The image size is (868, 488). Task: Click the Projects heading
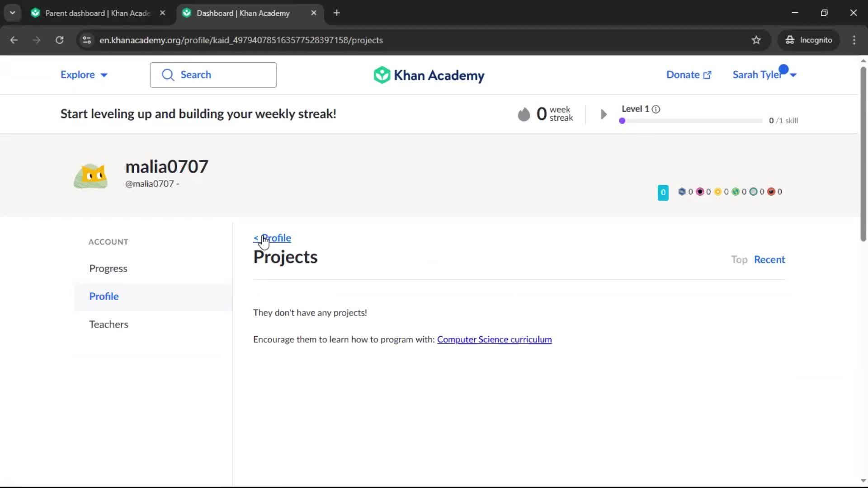pyautogui.click(x=285, y=257)
